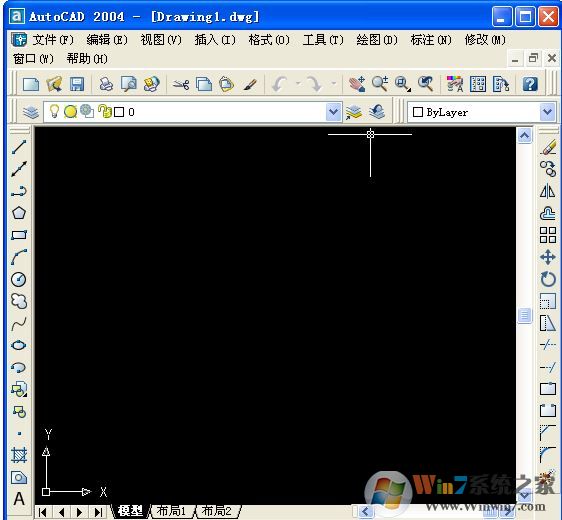Open Layer Properties Manager

(x=31, y=113)
